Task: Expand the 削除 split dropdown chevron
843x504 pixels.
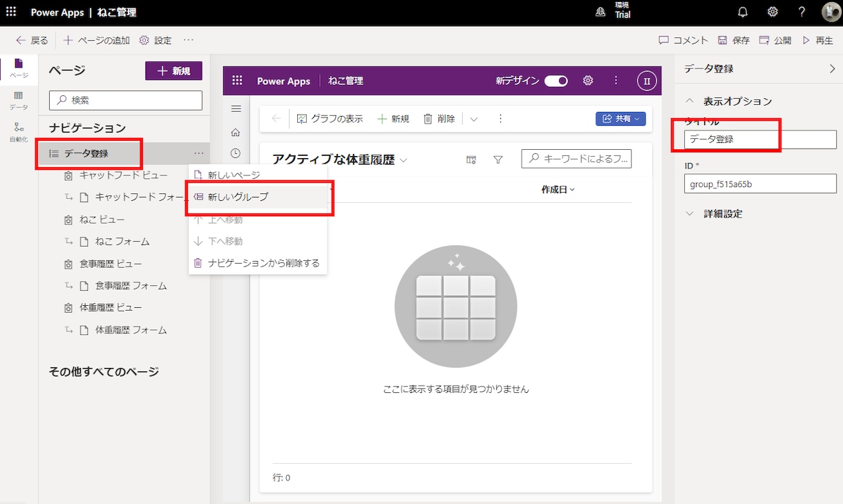Action: [474, 119]
